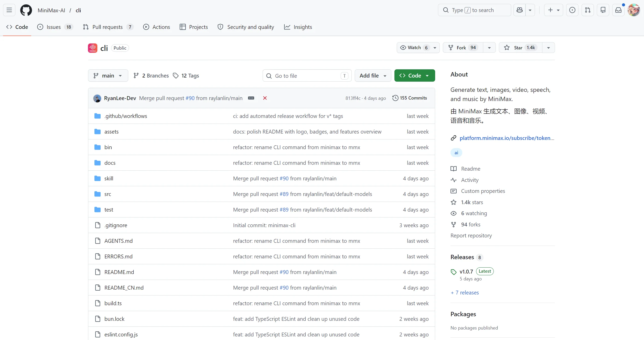The height and width of the screenshot is (340, 644).
Task: Open the platform.minimax.io website link
Action: click(x=507, y=138)
